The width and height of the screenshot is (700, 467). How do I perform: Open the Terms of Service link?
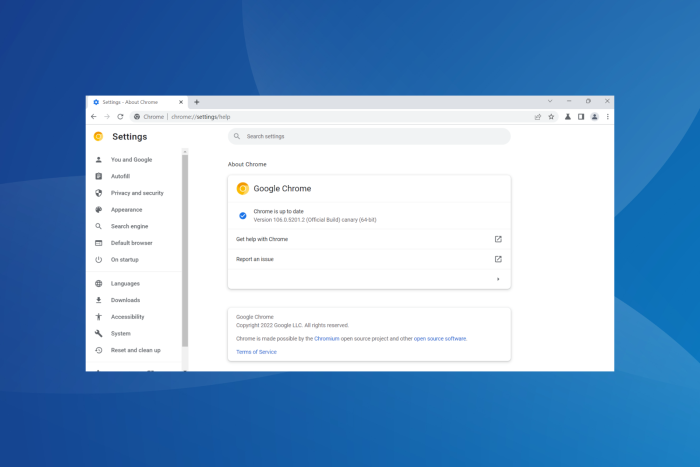(256, 352)
